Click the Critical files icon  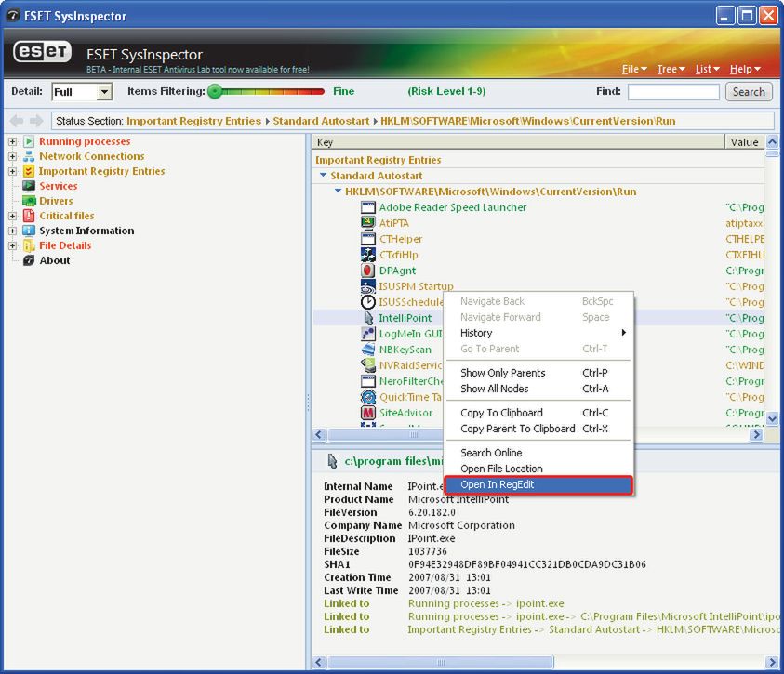[x=29, y=216]
